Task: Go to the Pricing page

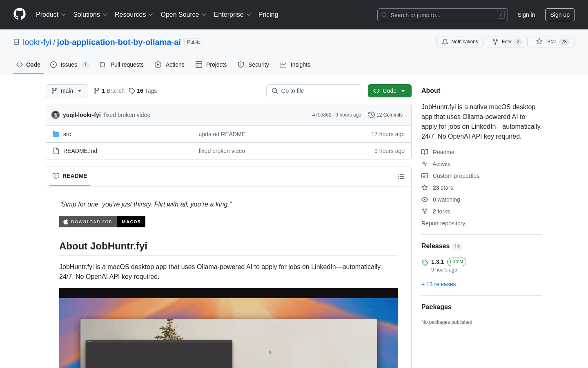Action: pos(268,15)
